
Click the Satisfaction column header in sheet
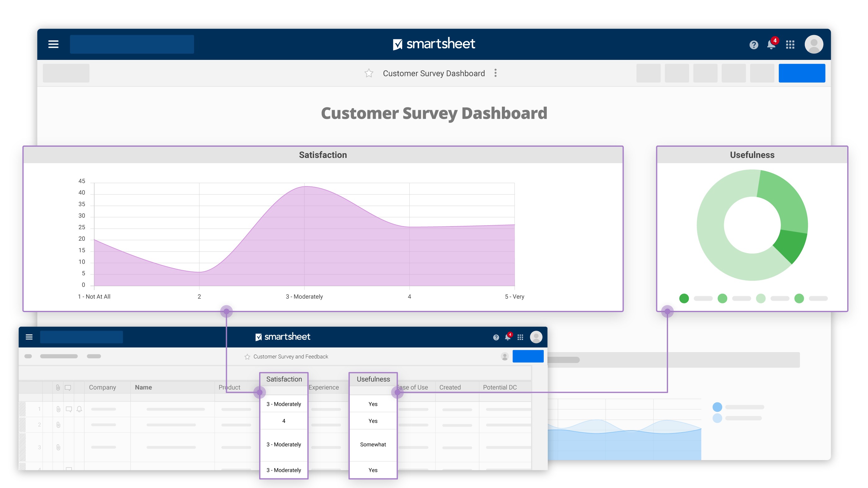pos(284,379)
